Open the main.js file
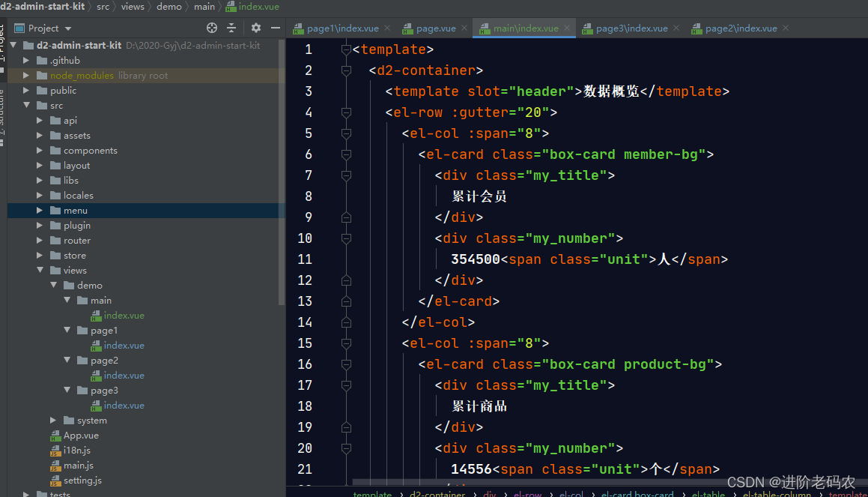Screen dimensions: 868x497 78,465
